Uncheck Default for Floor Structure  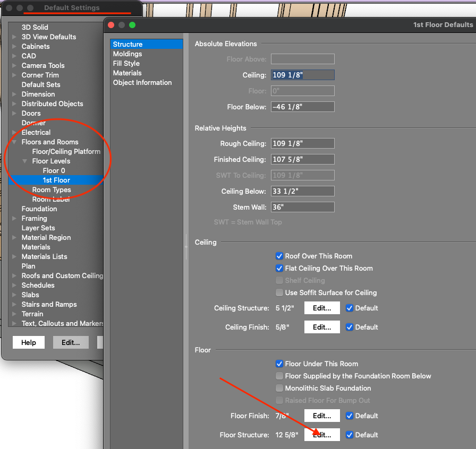point(350,435)
